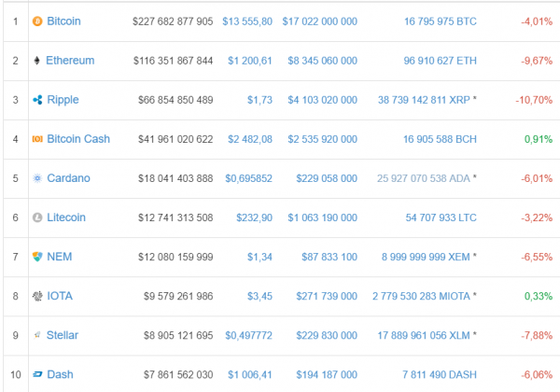
Task: Click supply 2 779 530 283 MIOTA
Action: pos(422,296)
